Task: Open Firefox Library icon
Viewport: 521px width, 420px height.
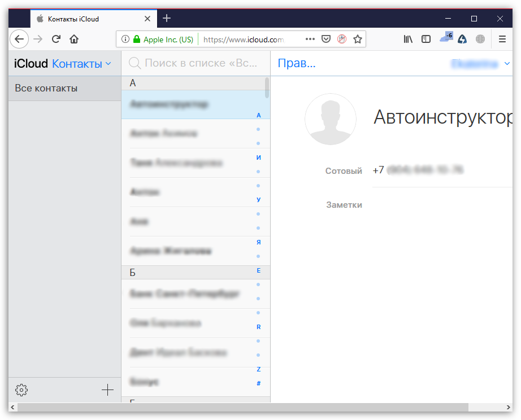Action: coord(408,39)
